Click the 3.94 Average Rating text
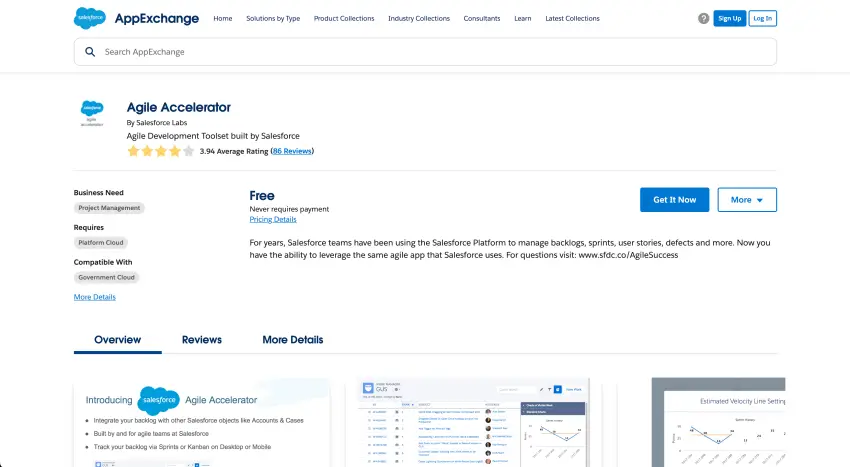Image resolution: width=850 pixels, height=467 pixels. pyautogui.click(x=234, y=151)
